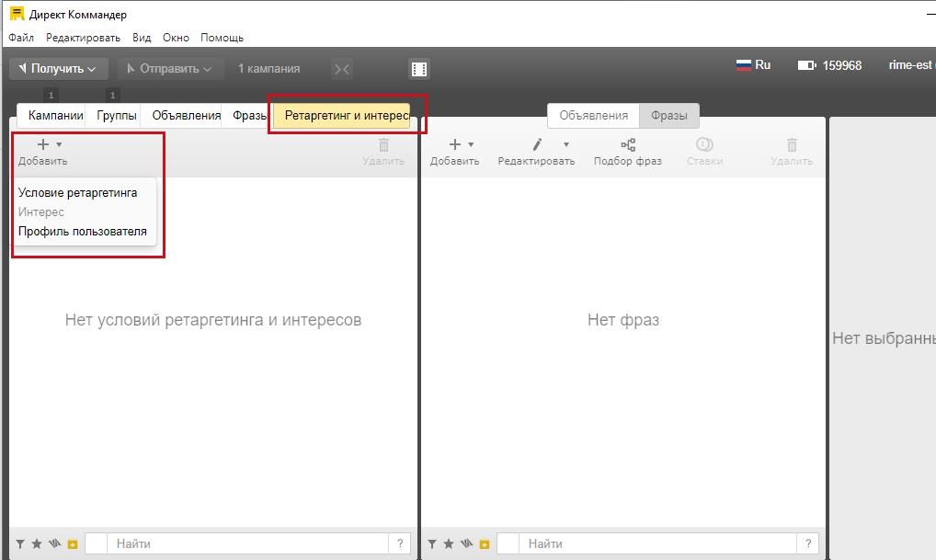Switch to the right panel Фразы tab
The height and width of the screenshot is (560, 936).
[x=668, y=115]
